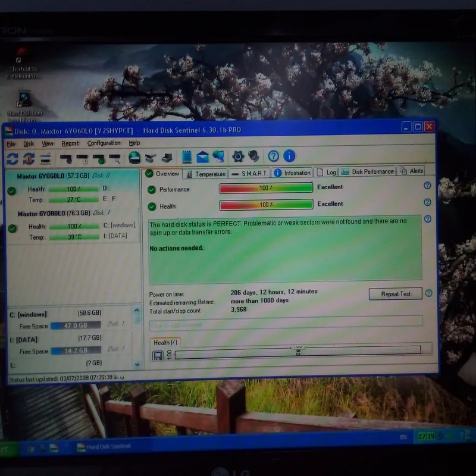Open the Help menu
This screenshot has width=476, height=476.
134,143
